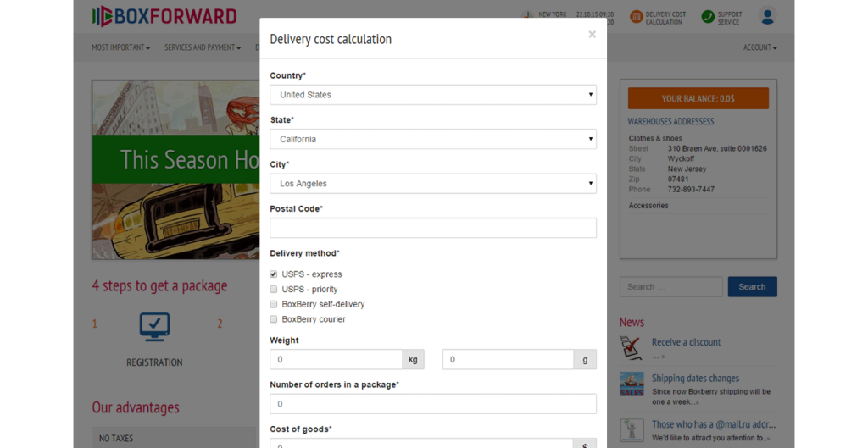Click the site Search text field
Image resolution: width=868 pixels, height=448 pixels.
pyautogui.click(x=671, y=286)
